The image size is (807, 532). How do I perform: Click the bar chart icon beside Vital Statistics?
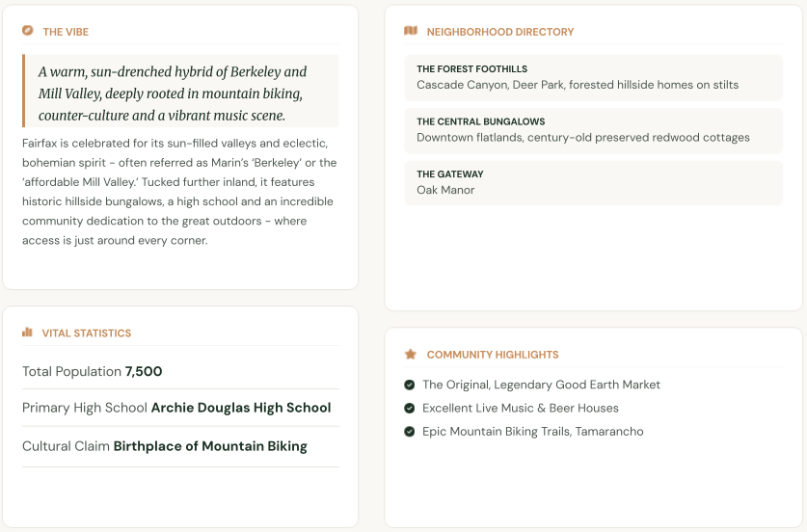pos(27,332)
